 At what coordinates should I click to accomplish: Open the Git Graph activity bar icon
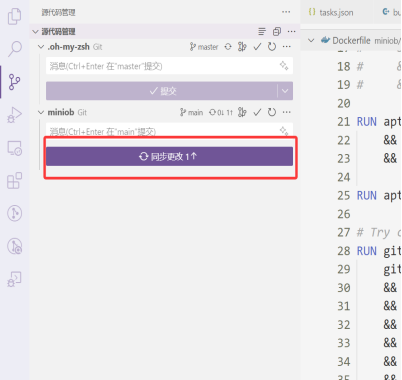(x=14, y=213)
